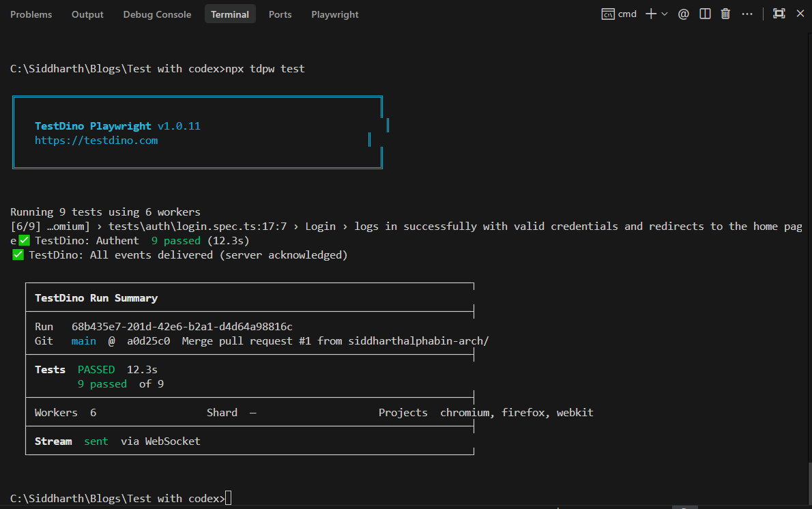Split the terminal pane
This screenshot has height=509, width=812.
click(x=705, y=14)
